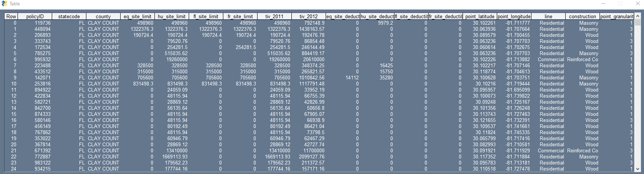Select the line column header
The width and height of the screenshot is (644, 174).
[x=548, y=16]
